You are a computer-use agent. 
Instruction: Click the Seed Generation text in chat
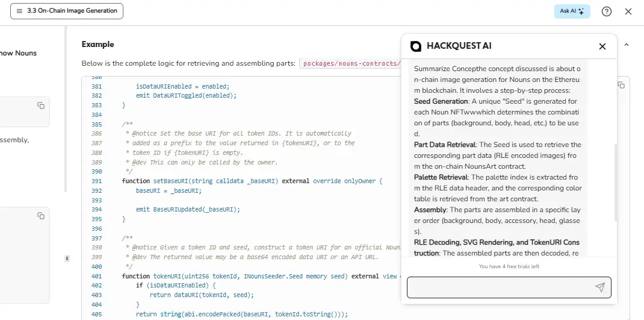(441, 101)
